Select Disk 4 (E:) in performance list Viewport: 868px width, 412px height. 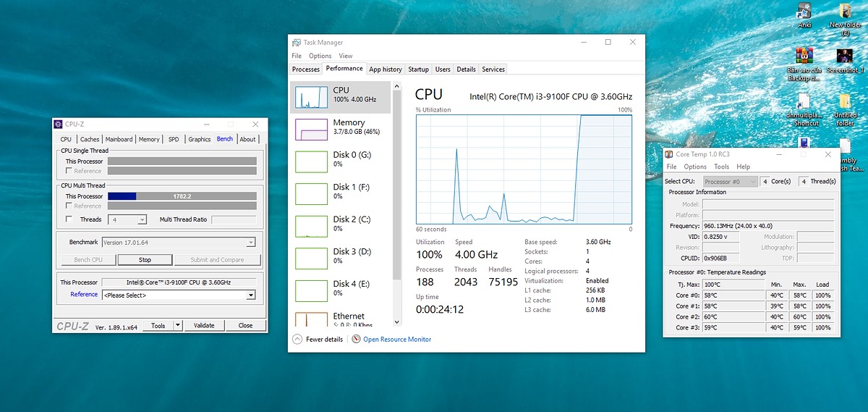point(341,290)
